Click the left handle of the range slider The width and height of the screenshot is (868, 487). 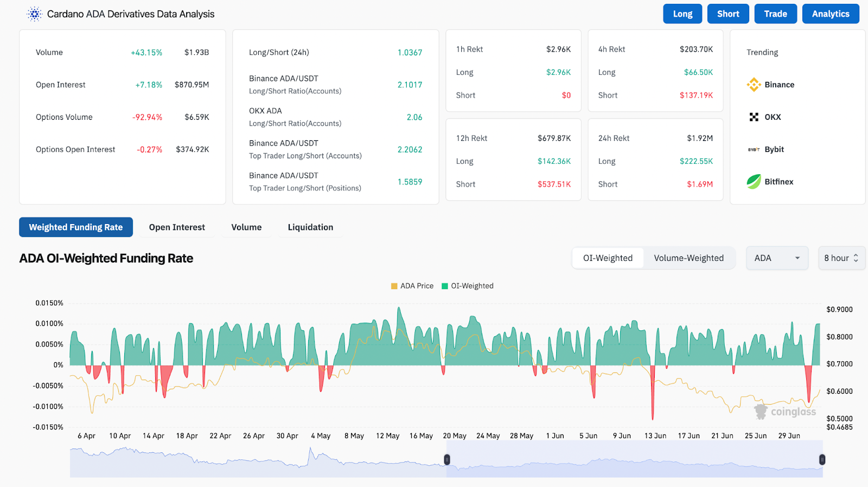point(447,460)
